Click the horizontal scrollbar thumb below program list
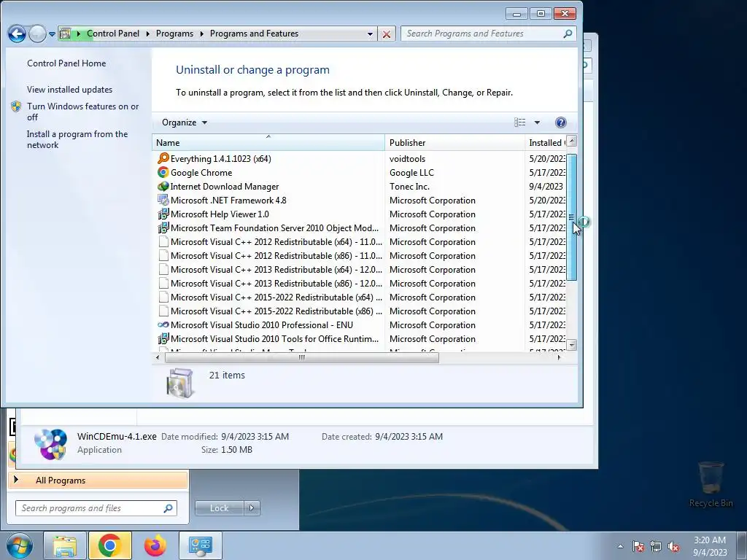The width and height of the screenshot is (747, 560). click(301, 357)
